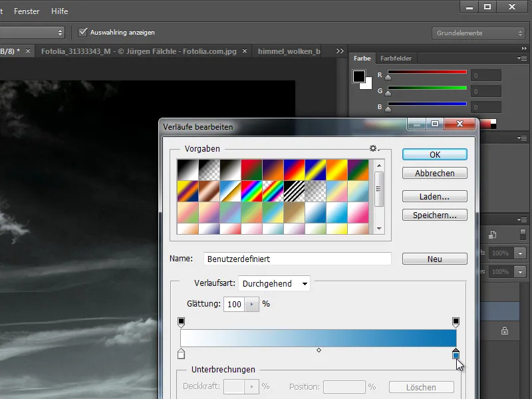This screenshot has height=399, width=532.
Task: Select the white to pink preset in third row
Action: (x=358, y=213)
